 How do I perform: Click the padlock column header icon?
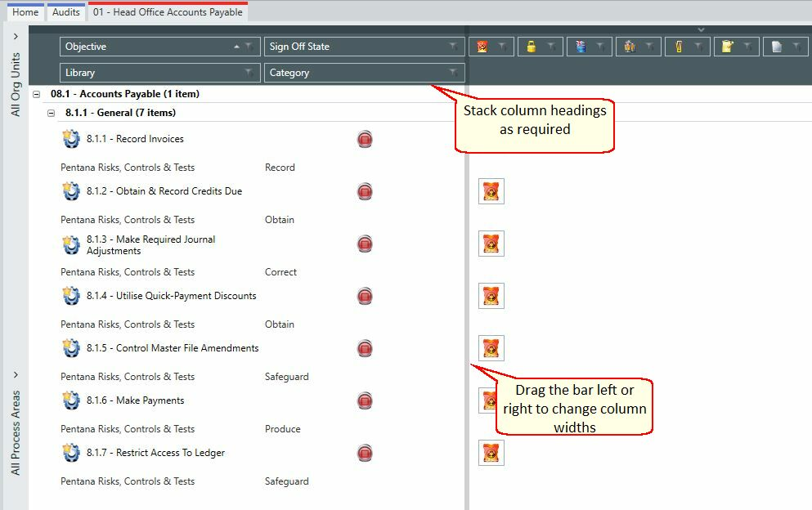tap(531, 47)
